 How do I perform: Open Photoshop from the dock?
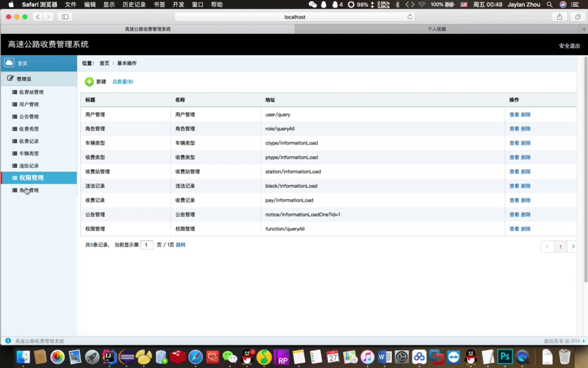click(x=505, y=356)
